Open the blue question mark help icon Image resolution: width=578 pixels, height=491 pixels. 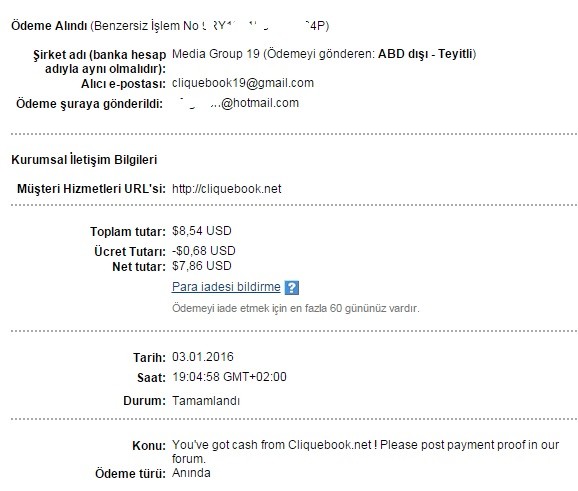(292, 288)
